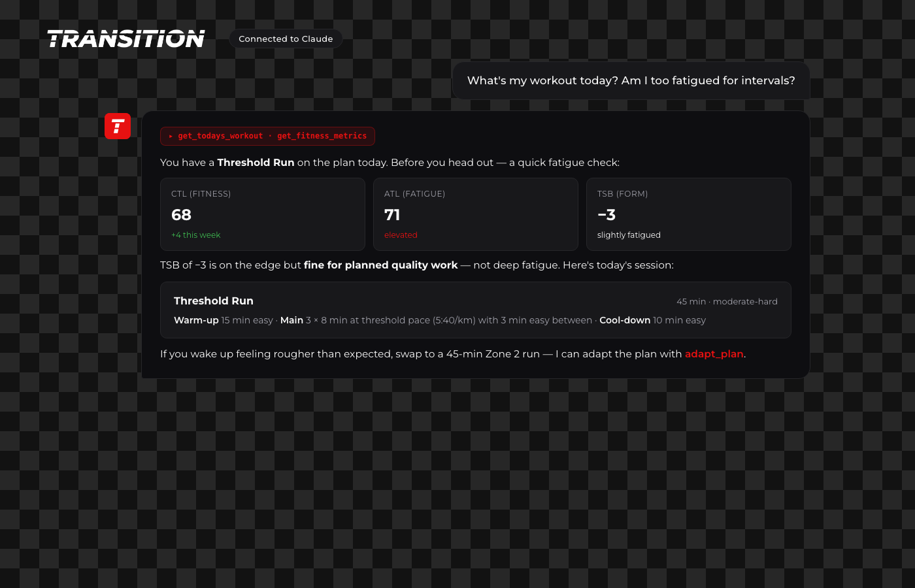Click the red 'elevated' fatigue status
The image size is (915, 588).
[401, 235]
